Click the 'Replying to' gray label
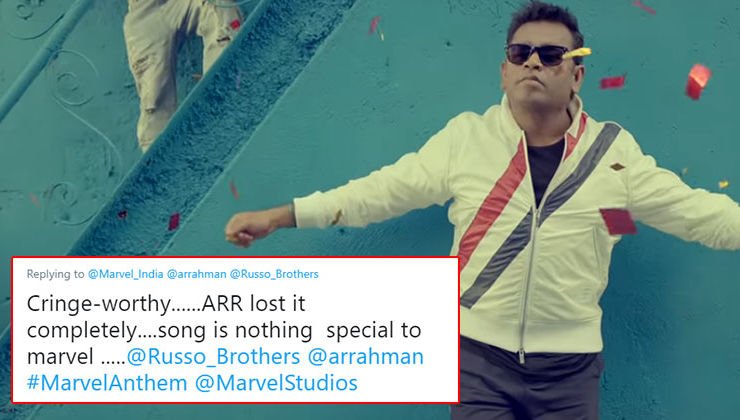 (x=56, y=274)
